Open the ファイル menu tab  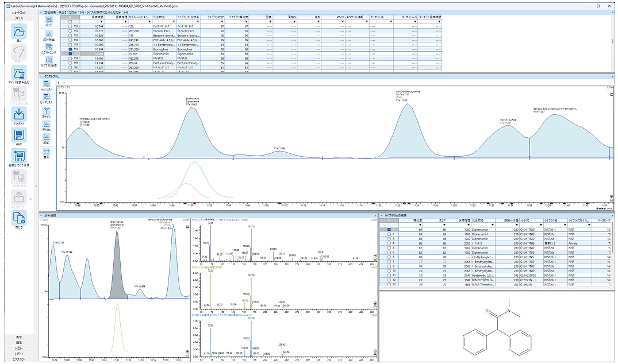click(19, 18)
